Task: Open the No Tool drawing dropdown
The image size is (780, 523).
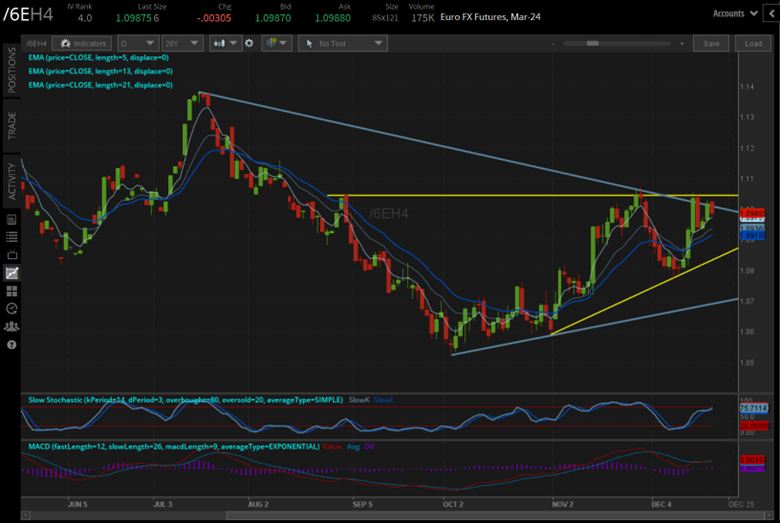Action: [x=343, y=44]
